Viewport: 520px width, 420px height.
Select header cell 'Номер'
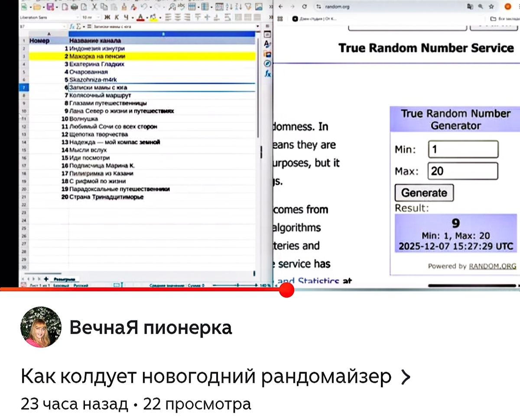(x=49, y=41)
